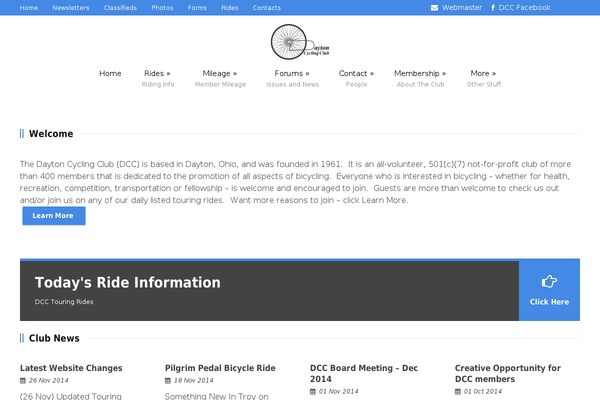Expand the Rides » Riding Info menu
This screenshot has width=600, height=400.
coord(158,78)
